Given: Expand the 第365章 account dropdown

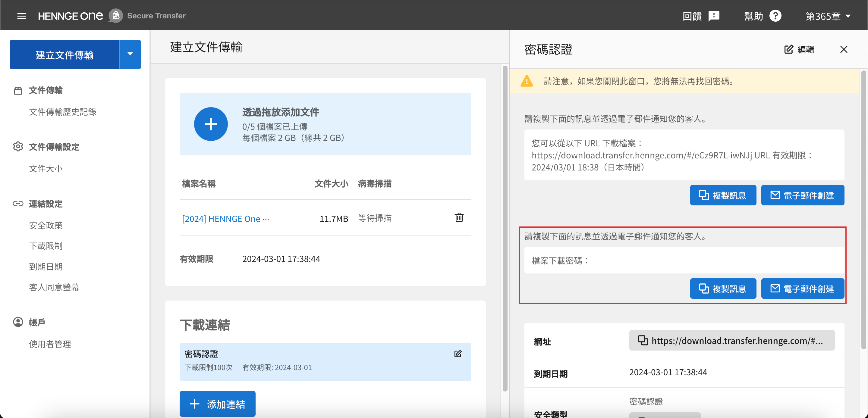Looking at the screenshot, I should [828, 16].
